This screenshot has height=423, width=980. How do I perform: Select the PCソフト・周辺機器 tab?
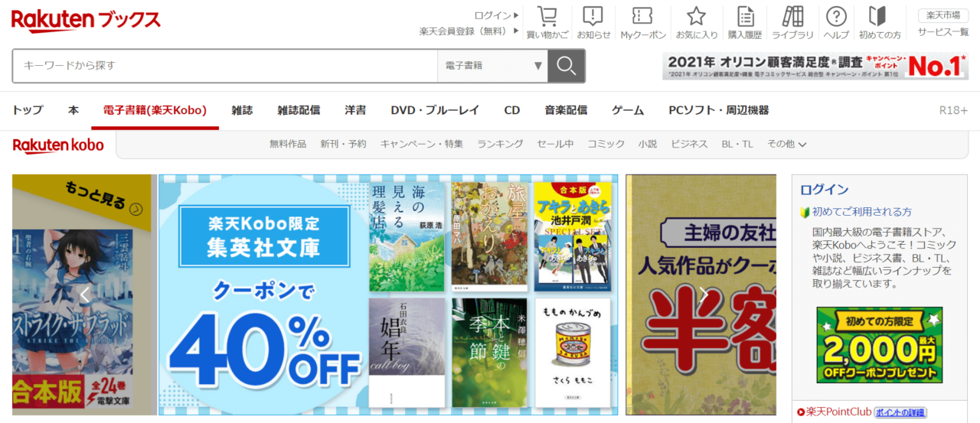(719, 110)
